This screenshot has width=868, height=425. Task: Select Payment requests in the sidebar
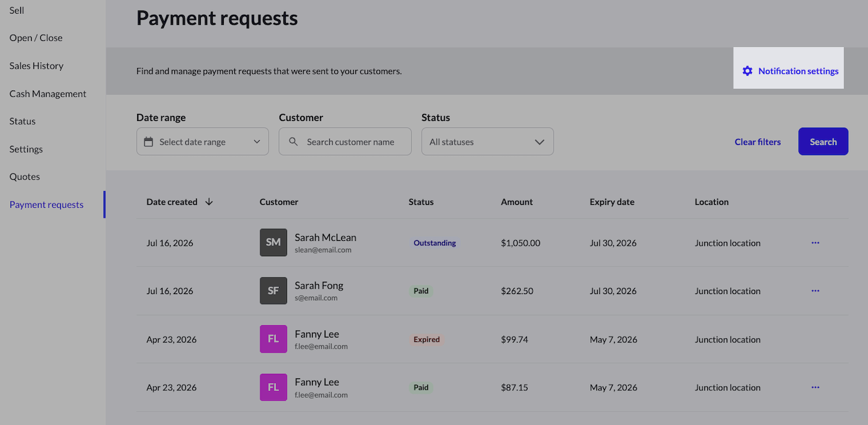[46, 205]
